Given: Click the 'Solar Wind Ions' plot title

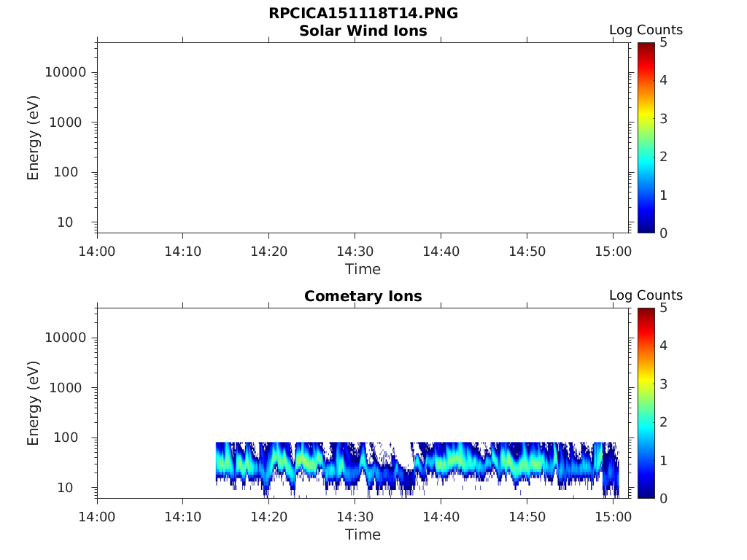Looking at the screenshot, I should [x=363, y=31].
